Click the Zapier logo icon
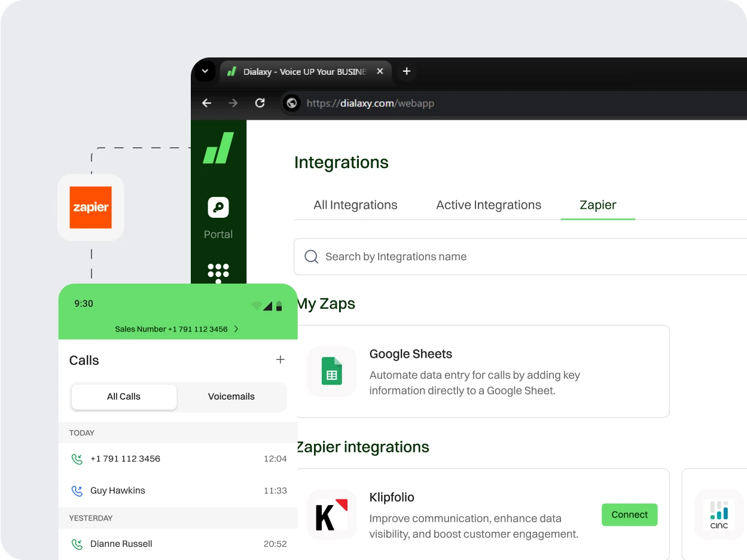This screenshot has width=747, height=560. (90, 208)
